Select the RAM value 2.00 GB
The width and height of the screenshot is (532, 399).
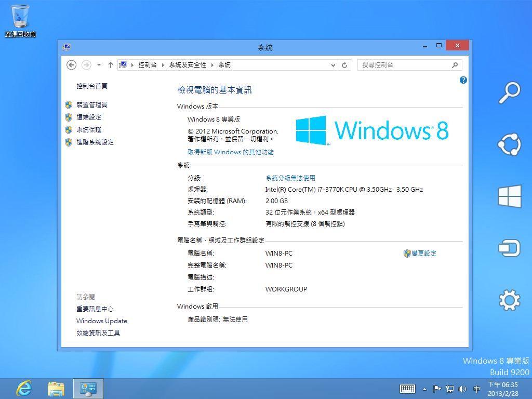click(x=276, y=201)
